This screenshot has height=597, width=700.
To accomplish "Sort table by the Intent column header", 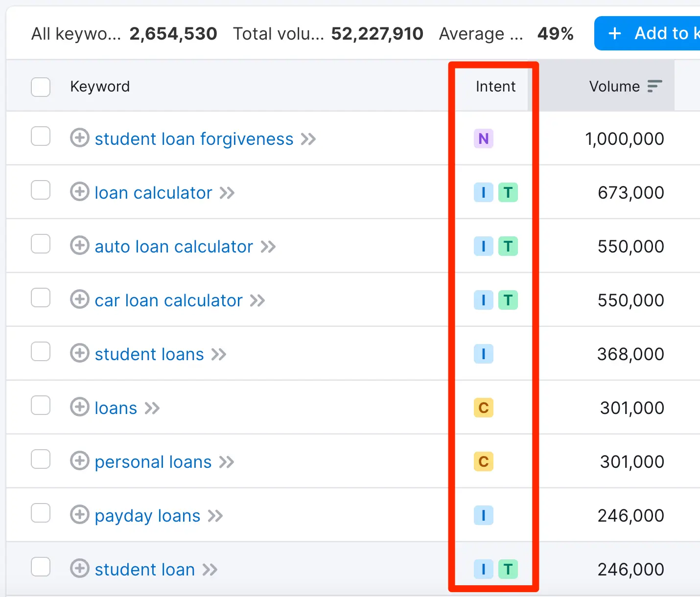I will coord(495,87).
